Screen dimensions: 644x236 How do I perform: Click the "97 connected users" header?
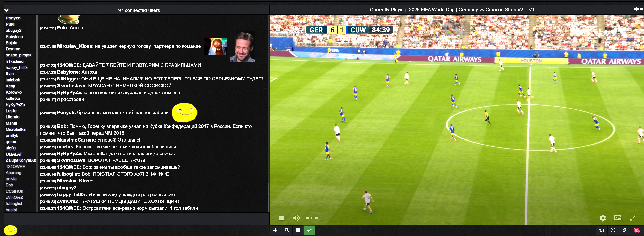[x=139, y=10]
